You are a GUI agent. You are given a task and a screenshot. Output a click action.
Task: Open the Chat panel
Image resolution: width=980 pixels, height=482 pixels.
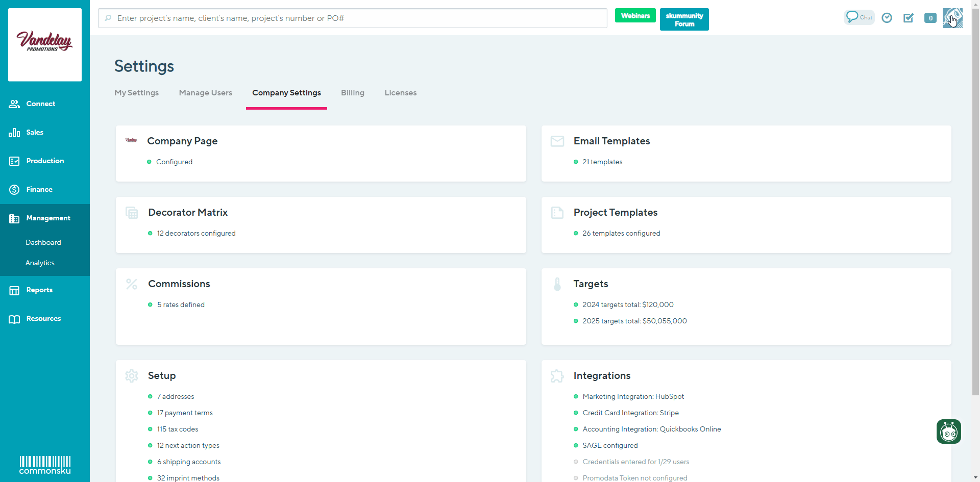(x=859, y=17)
